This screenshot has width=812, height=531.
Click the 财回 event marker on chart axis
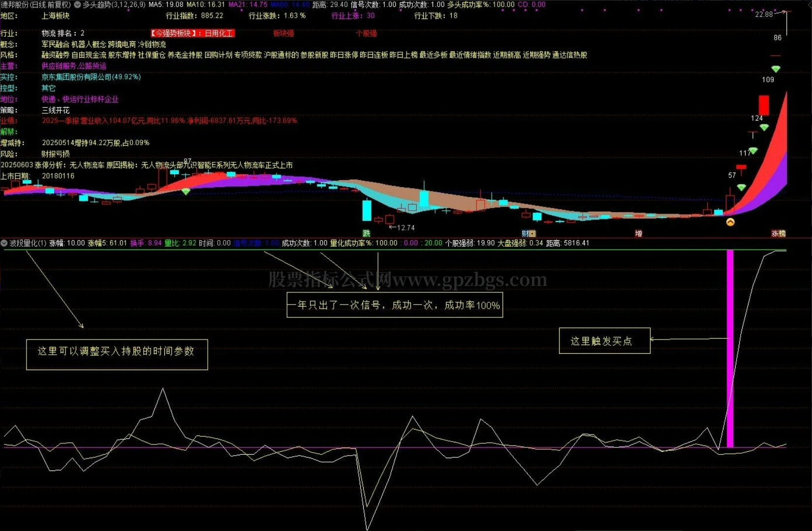[529, 233]
